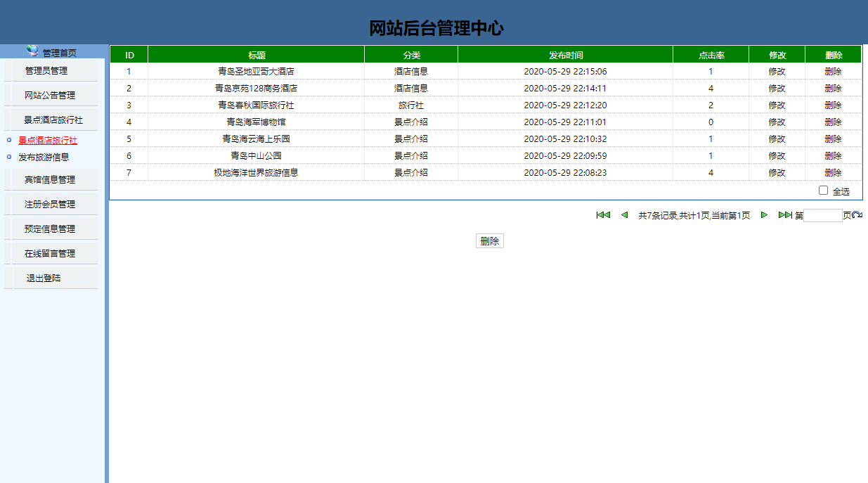Click the bullet icon beside 发布旅游信息
This screenshot has width=868, height=483.
tap(7, 156)
